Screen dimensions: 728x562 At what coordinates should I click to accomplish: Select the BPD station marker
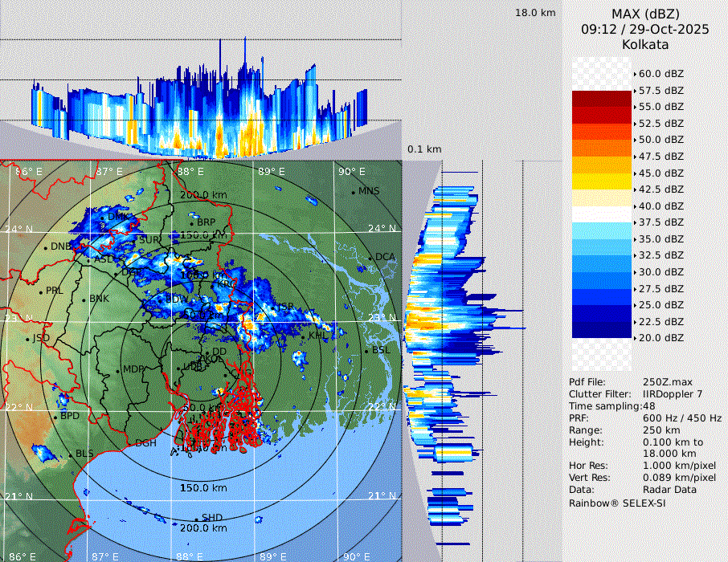tap(55, 417)
